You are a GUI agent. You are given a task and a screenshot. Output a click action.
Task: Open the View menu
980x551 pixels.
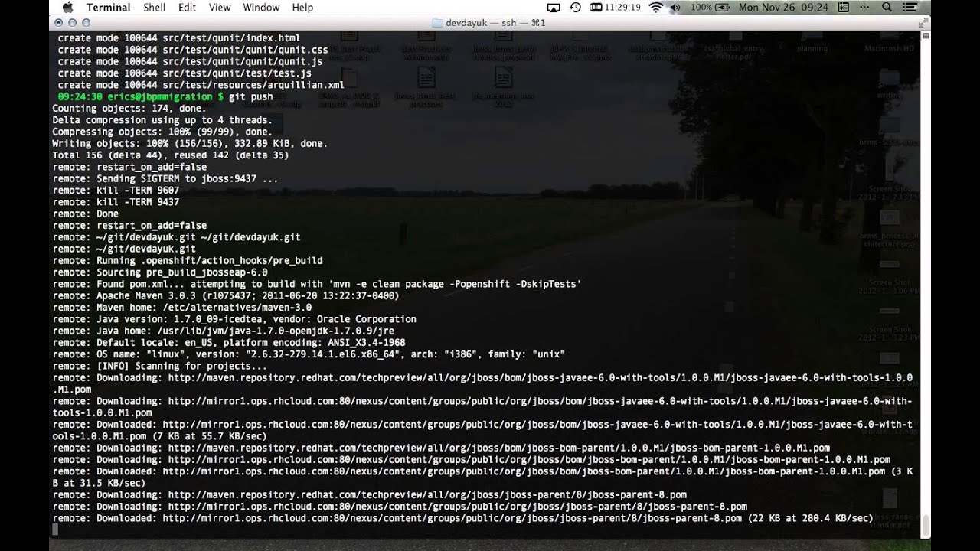pyautogui.click(x=220, y=8)
